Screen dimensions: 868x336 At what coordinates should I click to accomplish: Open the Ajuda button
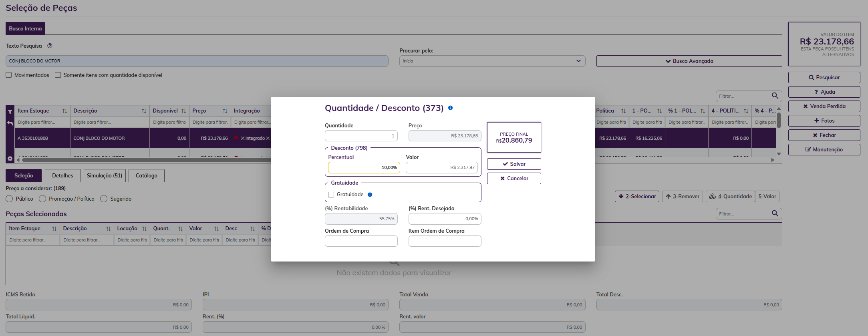[x=824, y=92]
